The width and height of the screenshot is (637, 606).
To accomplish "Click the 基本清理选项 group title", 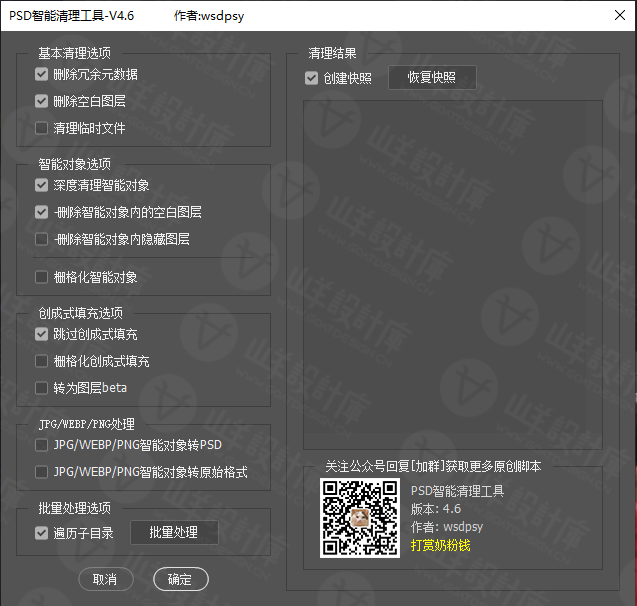I will point(74,53).
